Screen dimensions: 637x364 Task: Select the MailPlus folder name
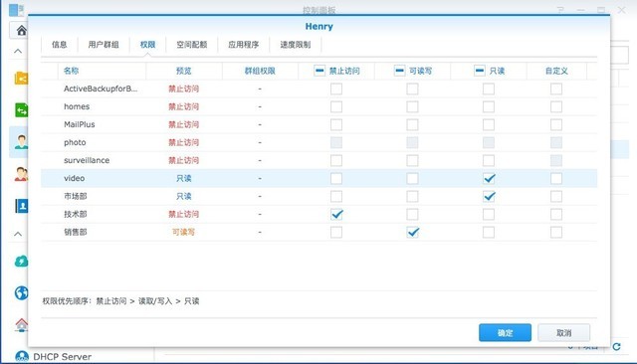pyautogui.click(x=80, y=124)
